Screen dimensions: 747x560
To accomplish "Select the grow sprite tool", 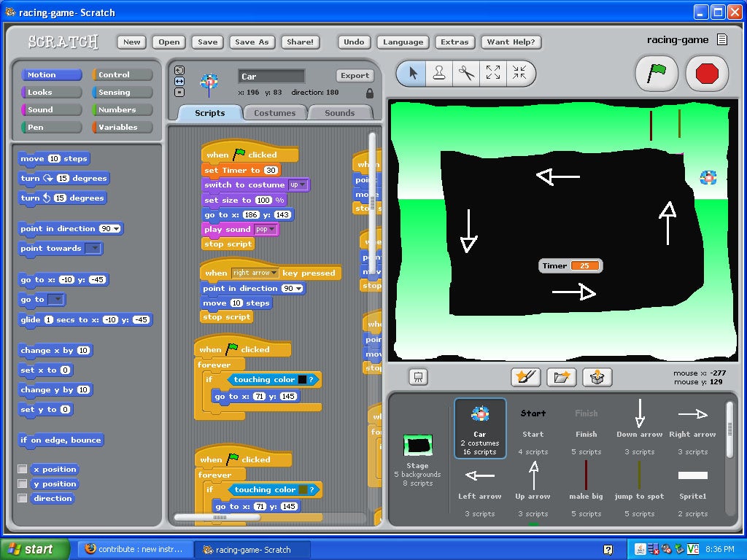I will pyautogui.click(x=492, y=74).
